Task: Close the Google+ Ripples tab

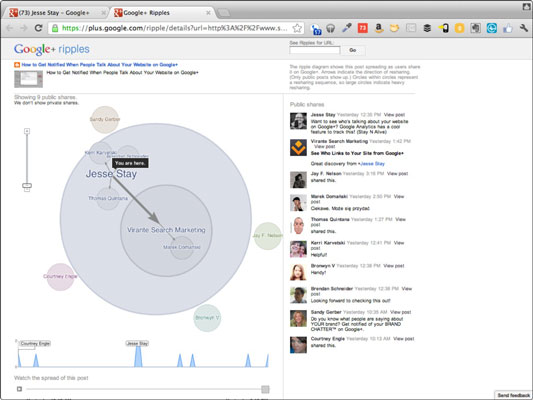Action: point(208,13)
